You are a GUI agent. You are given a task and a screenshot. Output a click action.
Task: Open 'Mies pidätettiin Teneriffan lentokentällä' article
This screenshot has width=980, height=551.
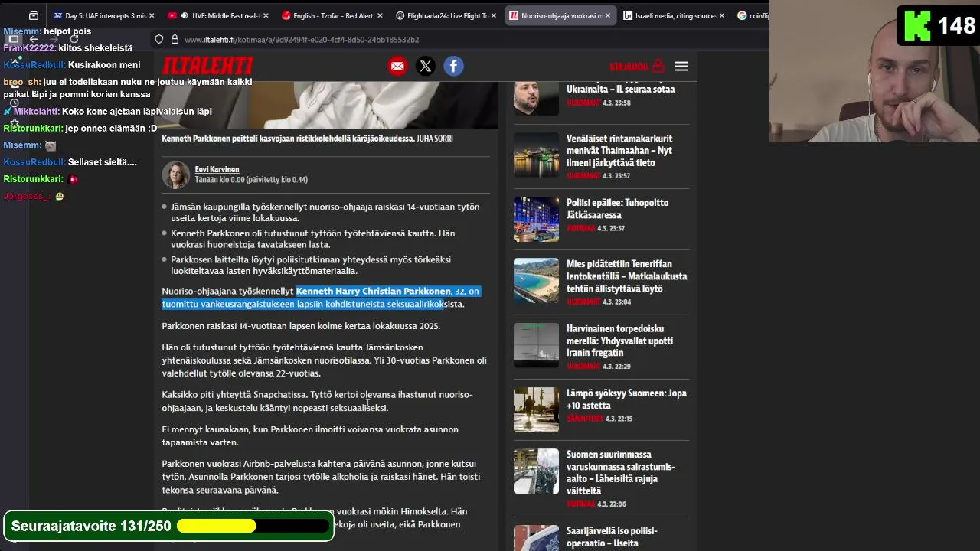[627, 276]
